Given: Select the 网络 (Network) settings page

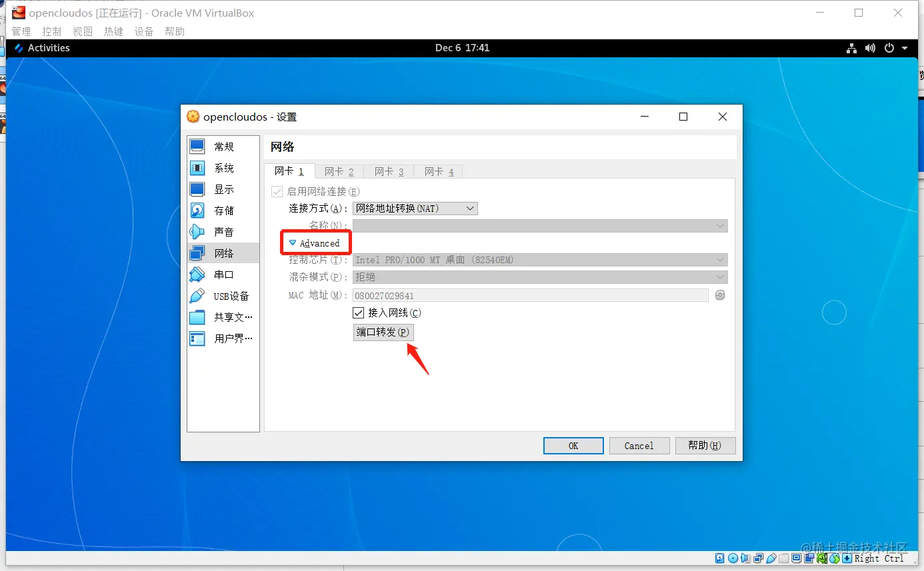Looking at the screenshot, I should [x=223, y=253].
